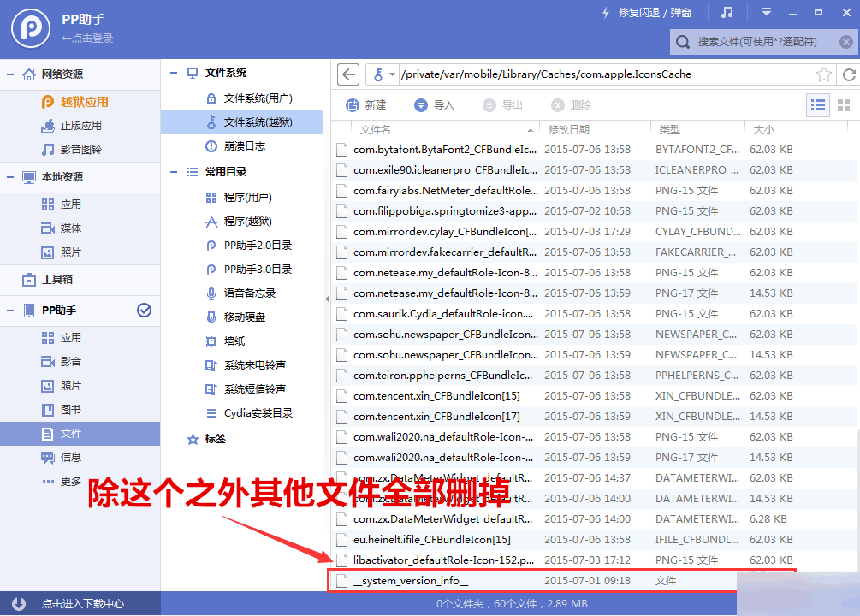
Task: Switch to grid thumbnail view
Action: click(844, 104)
